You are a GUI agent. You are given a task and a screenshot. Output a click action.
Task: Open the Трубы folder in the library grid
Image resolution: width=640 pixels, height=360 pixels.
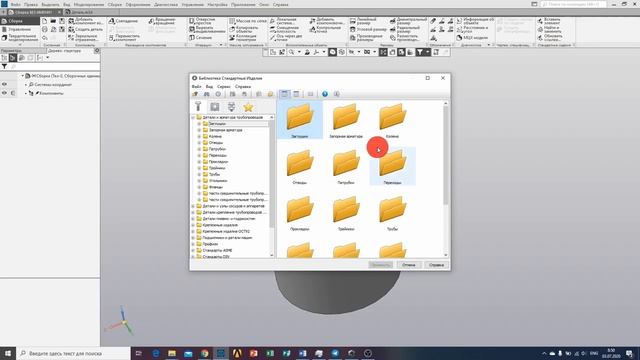click(x=392, y=213)
